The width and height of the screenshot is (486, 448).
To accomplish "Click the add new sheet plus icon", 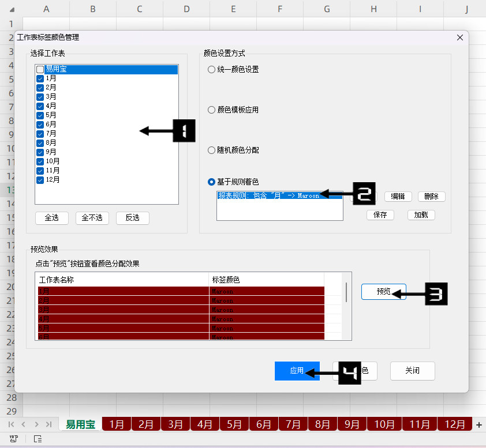I will point(478,425).
